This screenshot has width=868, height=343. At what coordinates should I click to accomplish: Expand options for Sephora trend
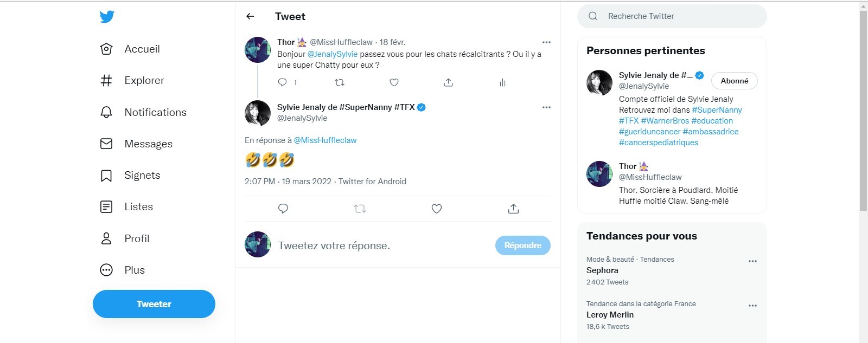click(752, 261)
